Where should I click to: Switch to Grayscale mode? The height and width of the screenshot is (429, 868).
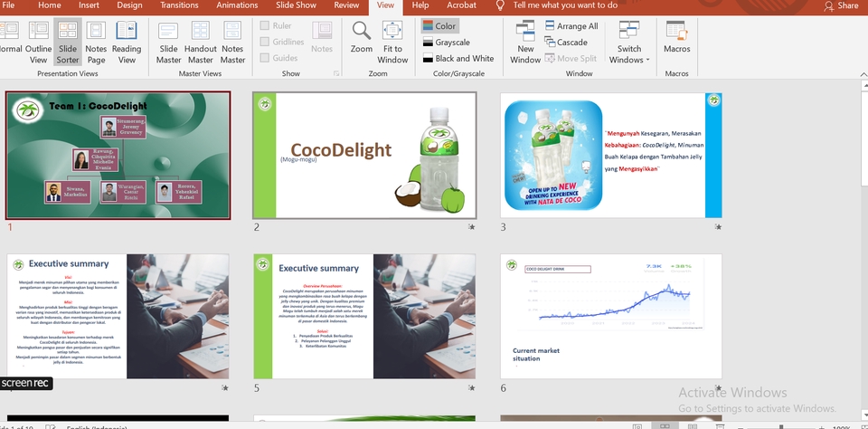coord(446,43)
